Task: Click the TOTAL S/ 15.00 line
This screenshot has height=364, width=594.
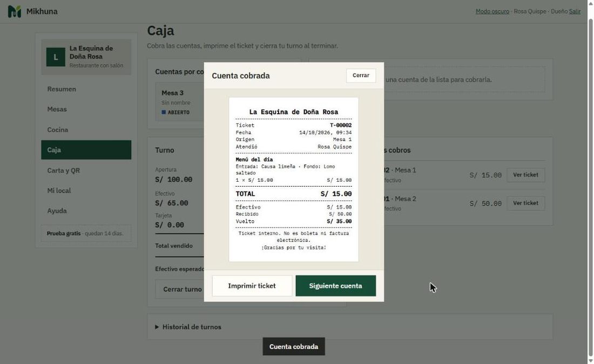Action: pos(294,194)
